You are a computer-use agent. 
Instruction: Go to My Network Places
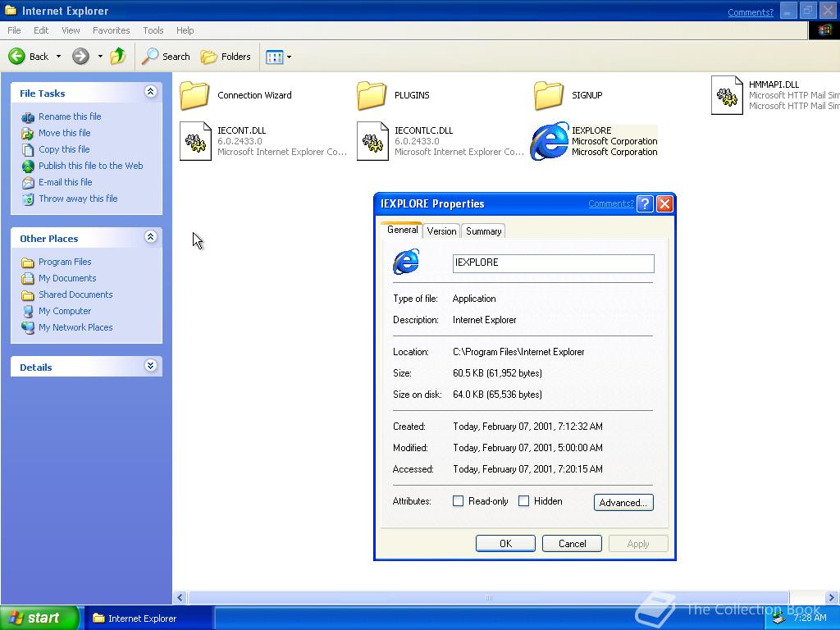(x=75, y=327)
